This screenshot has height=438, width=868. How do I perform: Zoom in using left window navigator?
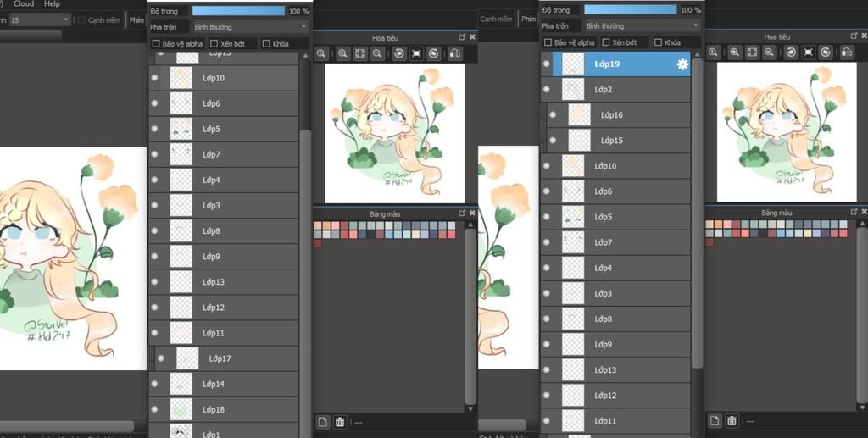[342, 53]
